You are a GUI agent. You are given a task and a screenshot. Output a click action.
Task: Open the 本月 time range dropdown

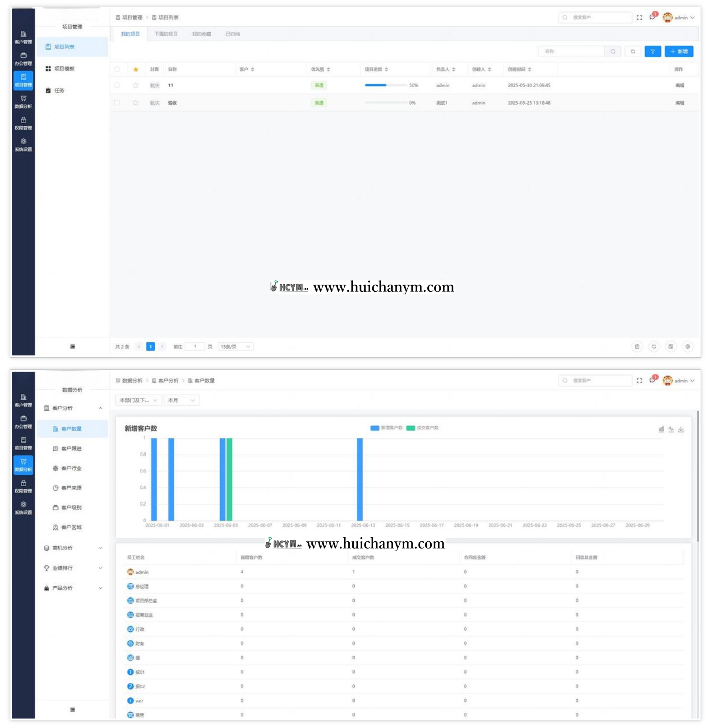click(x=181, y=400)
